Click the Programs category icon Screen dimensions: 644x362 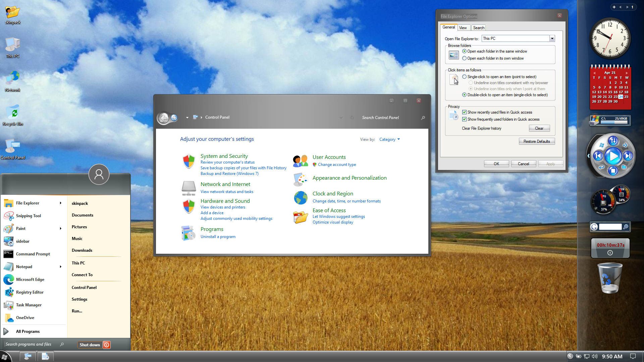click(188, 233)
